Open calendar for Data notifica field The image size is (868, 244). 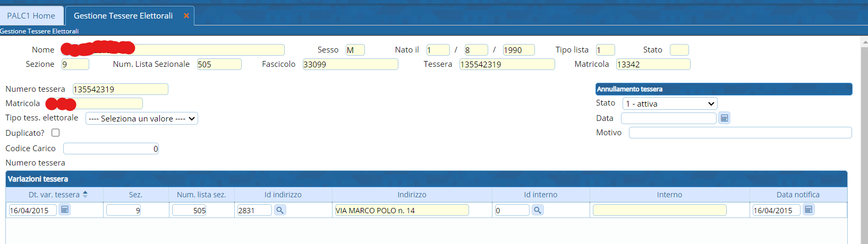(x=809, y=210)
